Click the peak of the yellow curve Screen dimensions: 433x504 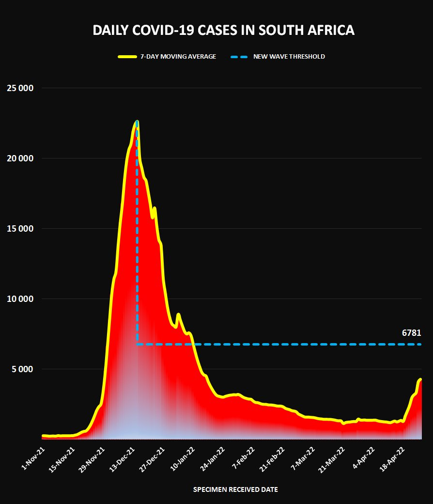[137, 122]
